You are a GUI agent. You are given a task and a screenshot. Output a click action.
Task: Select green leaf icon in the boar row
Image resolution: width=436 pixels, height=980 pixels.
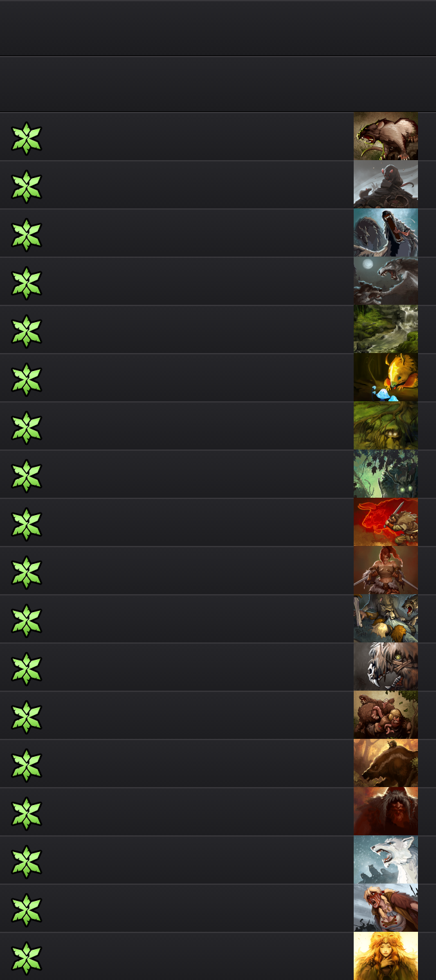coord(26,765)
